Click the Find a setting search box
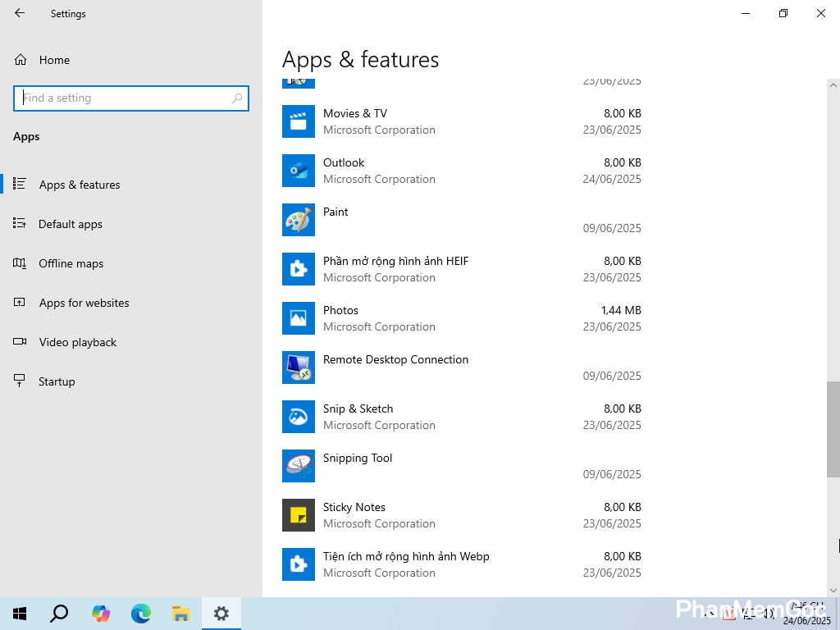This screenshot has height=630, width=840. pos(123,98)
